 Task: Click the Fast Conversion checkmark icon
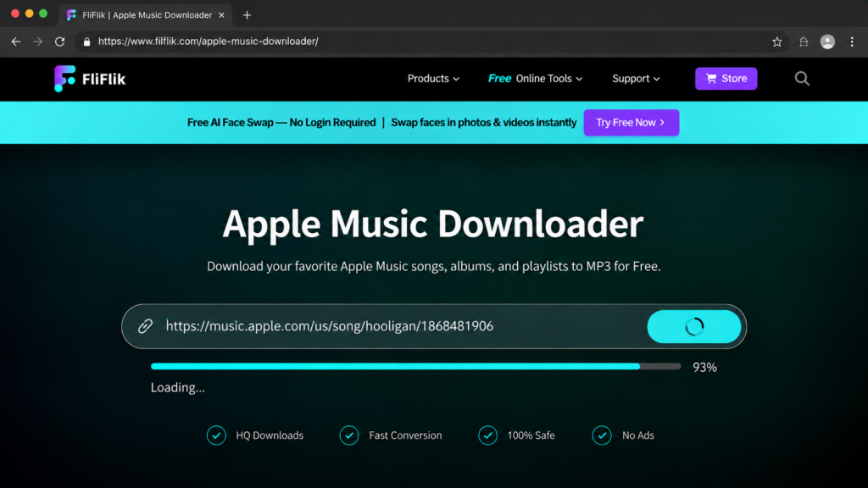point(349,435)
